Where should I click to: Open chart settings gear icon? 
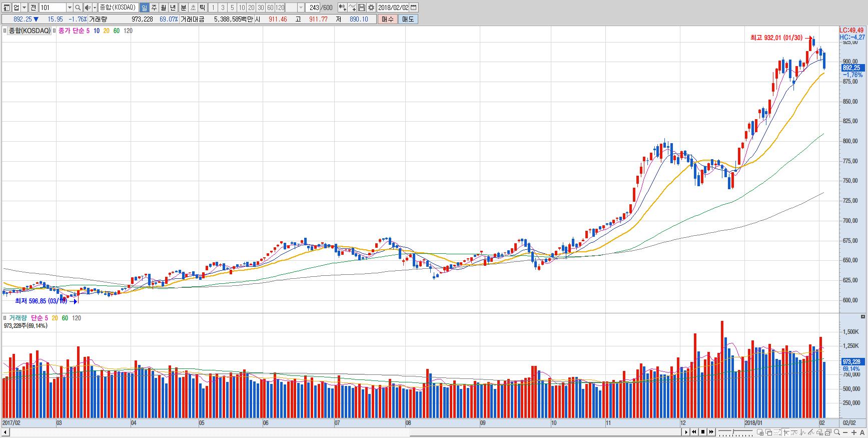(371, 8)
